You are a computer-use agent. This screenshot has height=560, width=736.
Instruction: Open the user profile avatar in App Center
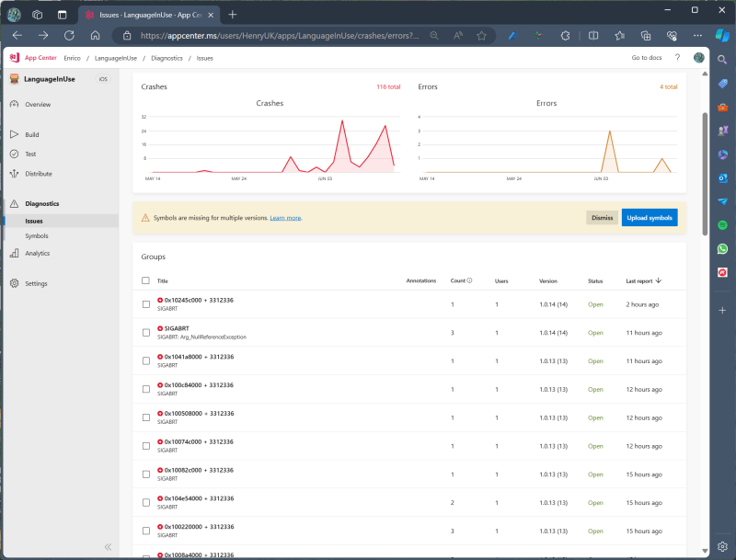point(699,58)
